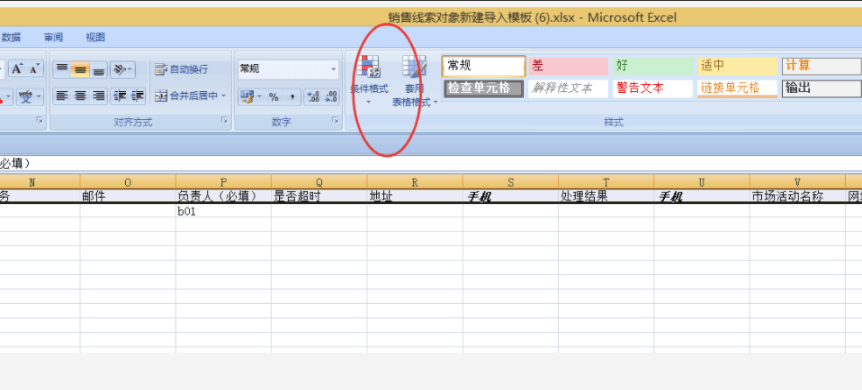Apply the 计算 cell style
862x390 pixels.
click(x=822, y=66)
